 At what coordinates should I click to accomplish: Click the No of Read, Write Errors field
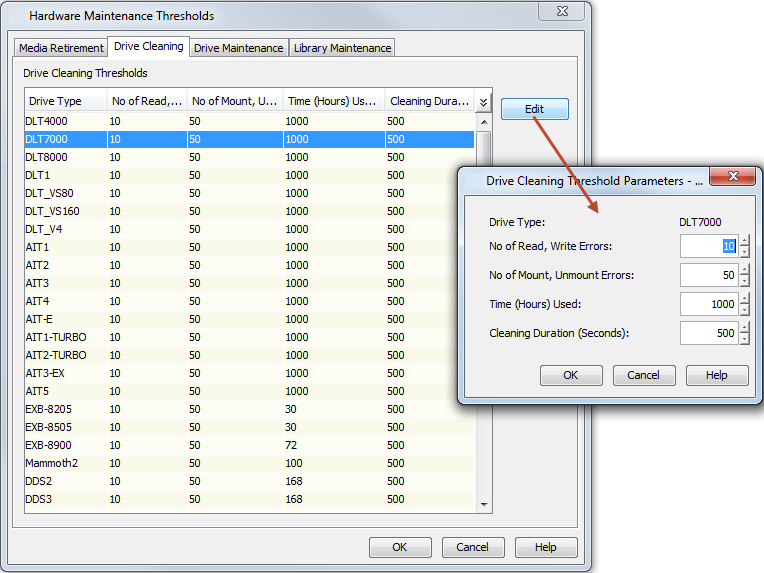[x=709, y=246]
